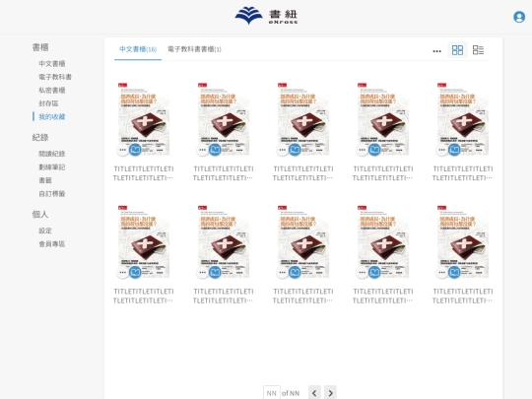Switch to grid view layout
Image resolution: width=532 pixels, height=399 pixels.
point(457,50)
